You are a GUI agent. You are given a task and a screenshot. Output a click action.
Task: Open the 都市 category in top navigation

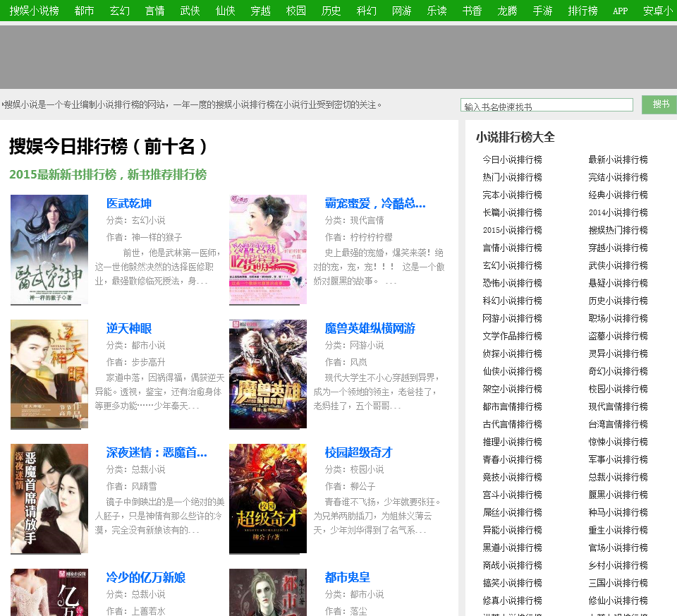click(84, 11)
